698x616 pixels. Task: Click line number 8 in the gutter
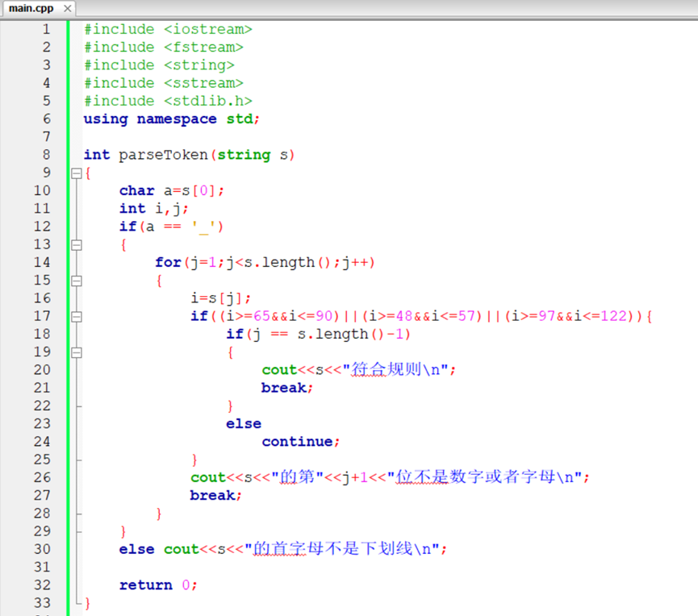46,155
